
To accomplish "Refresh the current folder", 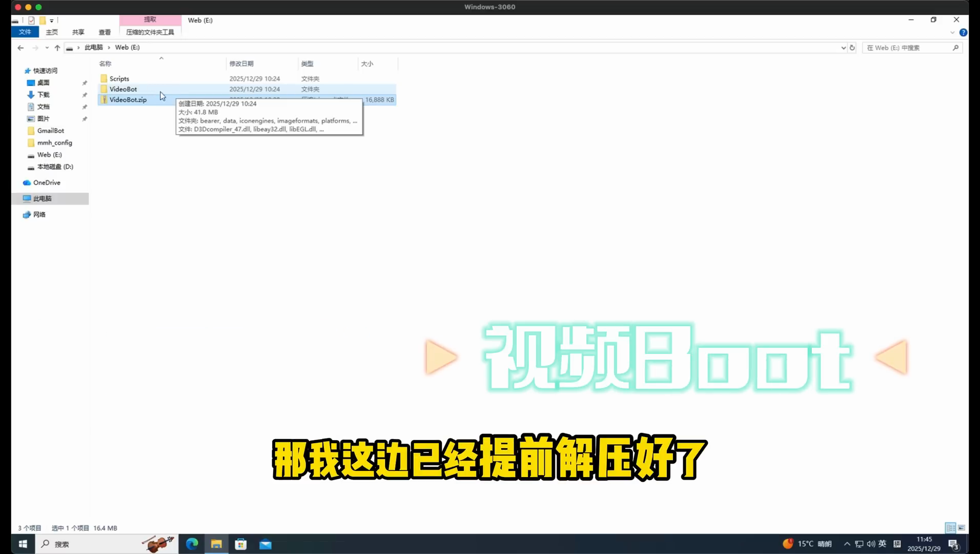I will click(852, 48).
